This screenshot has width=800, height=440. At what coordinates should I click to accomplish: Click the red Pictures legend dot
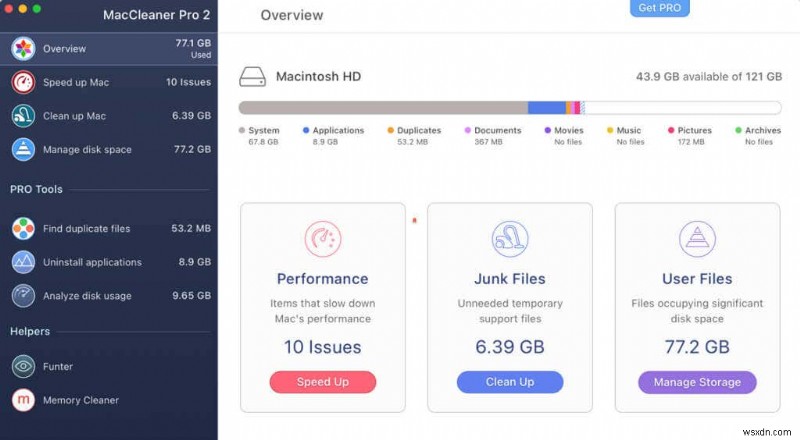tap(671, 130)
